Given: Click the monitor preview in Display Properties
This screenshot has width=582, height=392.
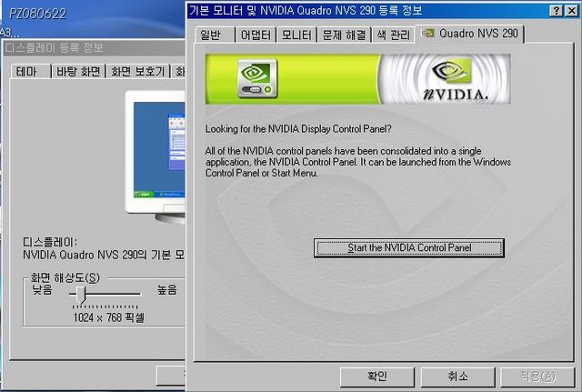Looking at the screenshot, I should 156,156.
